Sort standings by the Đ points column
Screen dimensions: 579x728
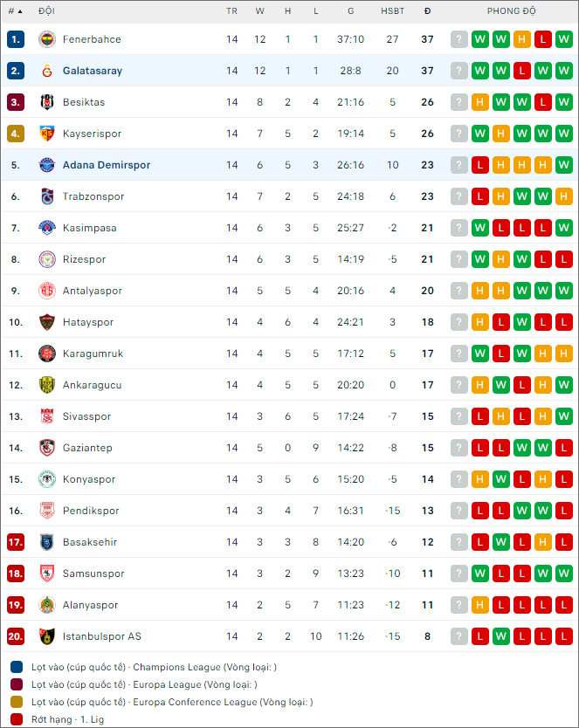point(427,11)
